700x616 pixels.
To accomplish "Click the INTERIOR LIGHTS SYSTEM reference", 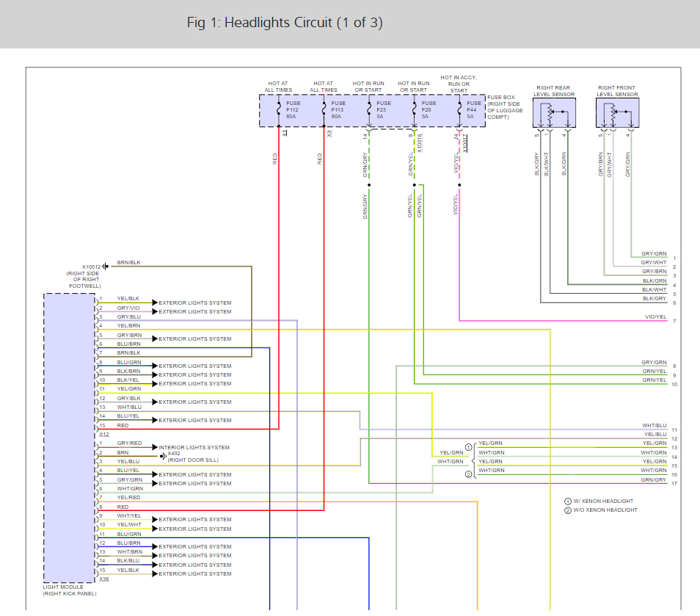I will tap(194, 447).
